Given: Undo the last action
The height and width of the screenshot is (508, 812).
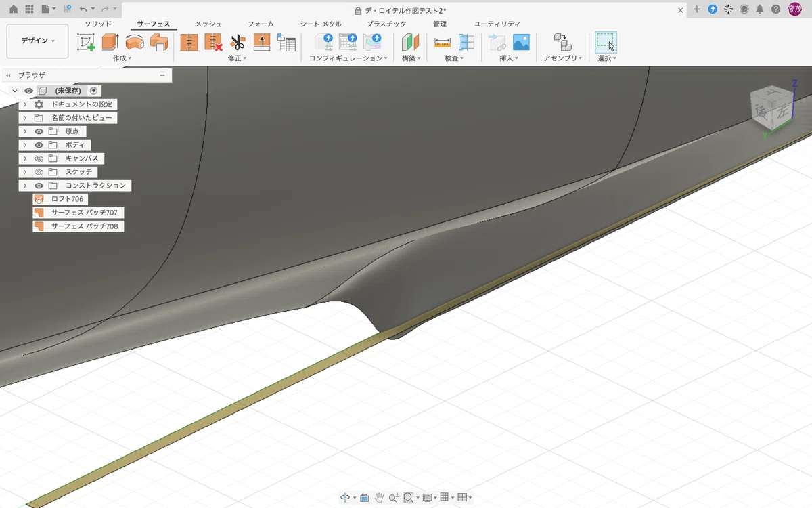Looking at the screenshot, I should 83,9.
